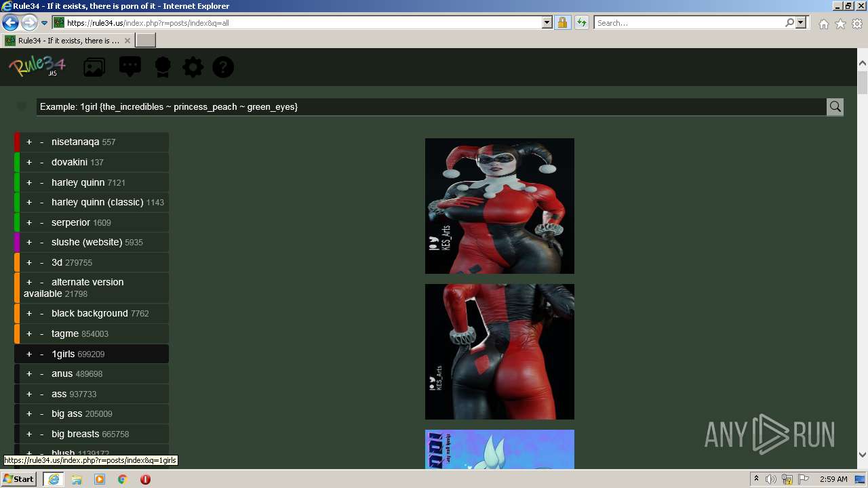868x488 pixels.
Task: Close the Rule34 browser tab
Action: point(127,41)
